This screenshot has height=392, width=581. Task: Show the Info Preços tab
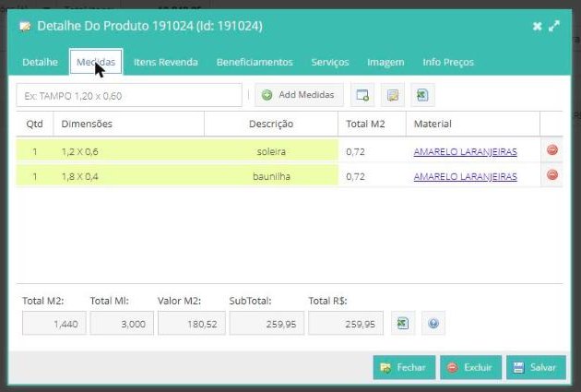(x=448, y=62)
